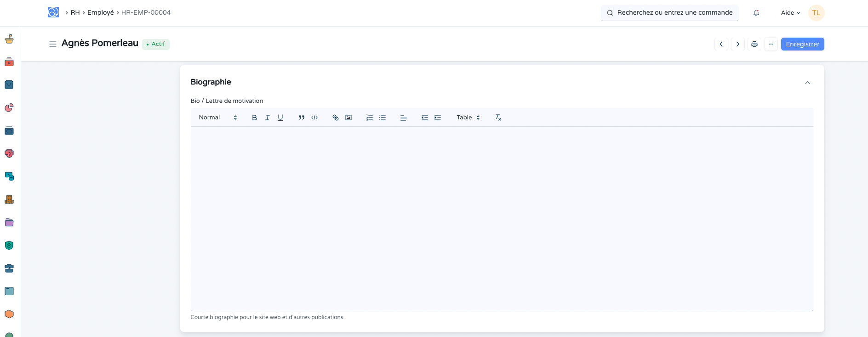Open the light blue window sidebar icon
Screen dimensions: 868x337
click(x=9, y=291)
